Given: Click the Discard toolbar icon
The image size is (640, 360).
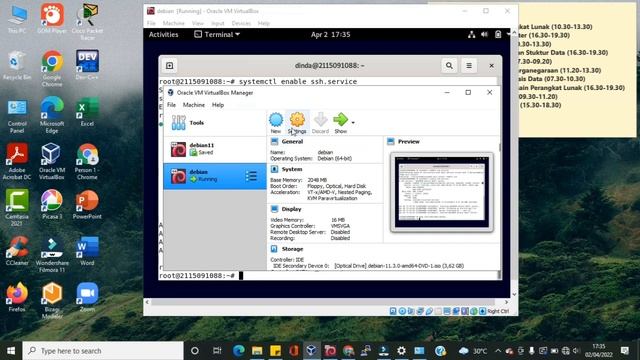Looking at the screenshot, I should pyautogui.click(x=320, y=123).
